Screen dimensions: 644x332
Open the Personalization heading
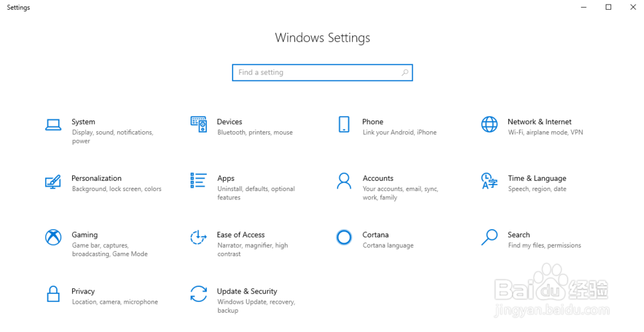(x=97, y=178)
